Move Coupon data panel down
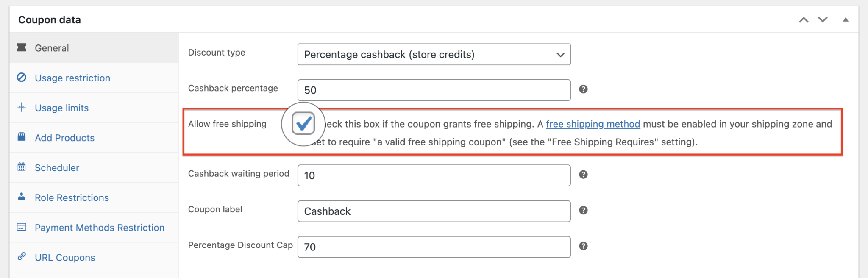Viewport: 868px width, 278px height. pos(823,20)
